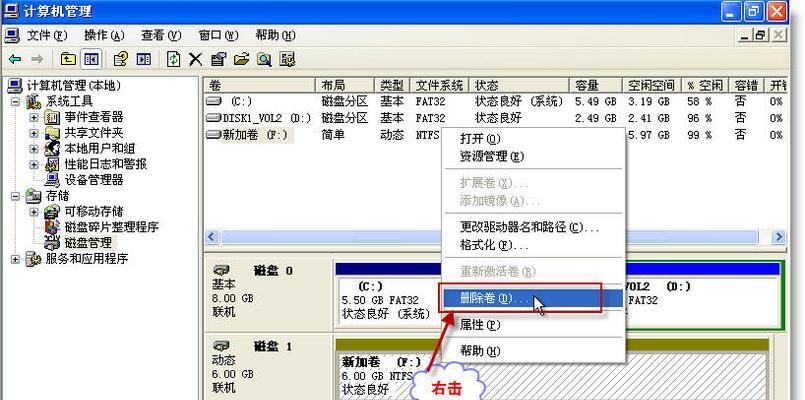Click the 5.49 GB capacity cell
The height and width of the screenshot is (400, 805).
click(596, 101)
